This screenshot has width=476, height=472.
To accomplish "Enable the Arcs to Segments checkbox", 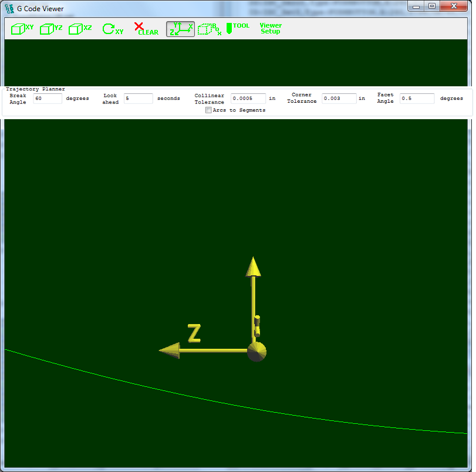I will tap(208, 110).
